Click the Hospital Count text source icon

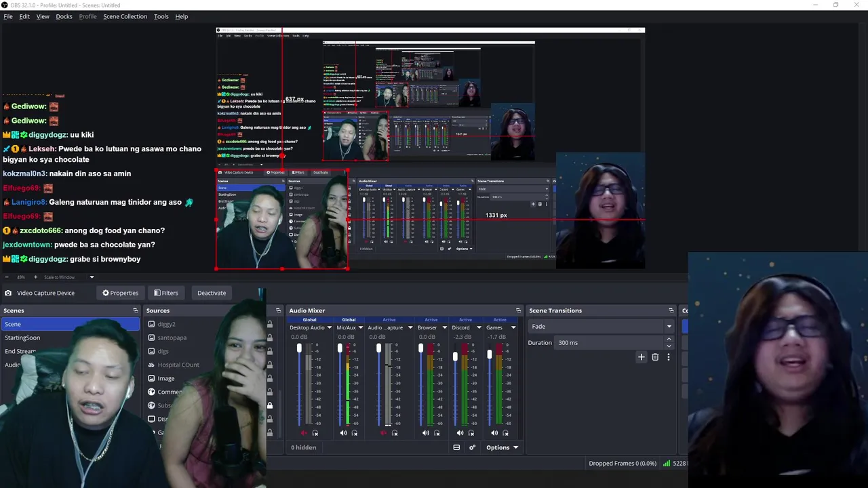(x=151, y=365)
